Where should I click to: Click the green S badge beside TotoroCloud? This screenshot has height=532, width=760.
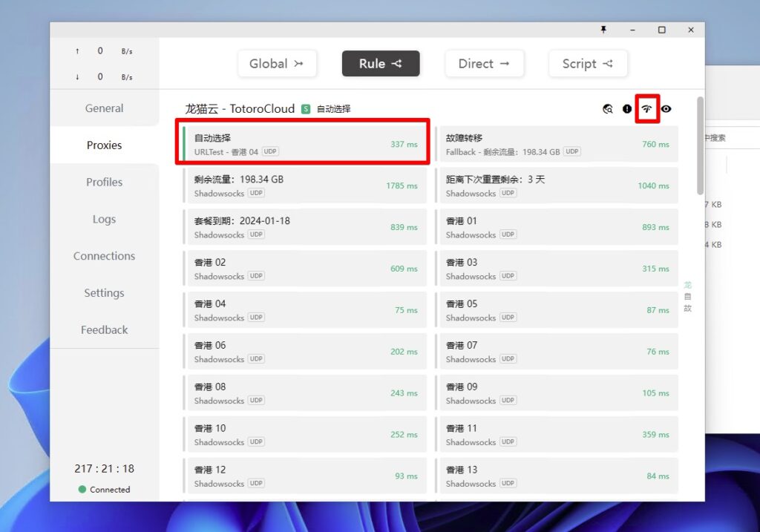coord(306,109)
